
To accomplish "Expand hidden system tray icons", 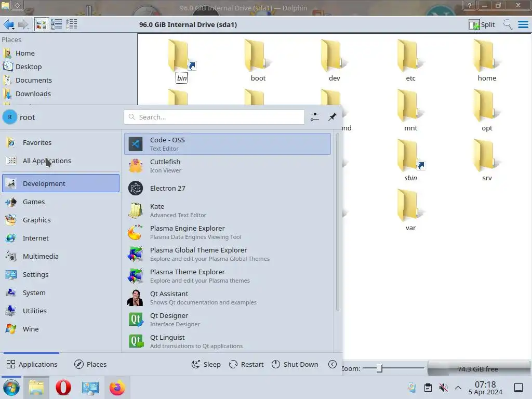I will pyautogui.click(x=458, y=388).
